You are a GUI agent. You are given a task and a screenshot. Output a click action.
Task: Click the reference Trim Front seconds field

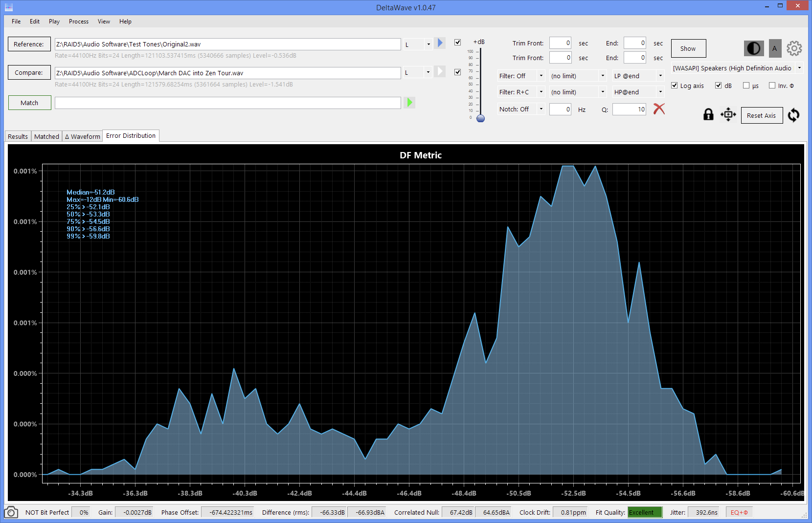560,43
